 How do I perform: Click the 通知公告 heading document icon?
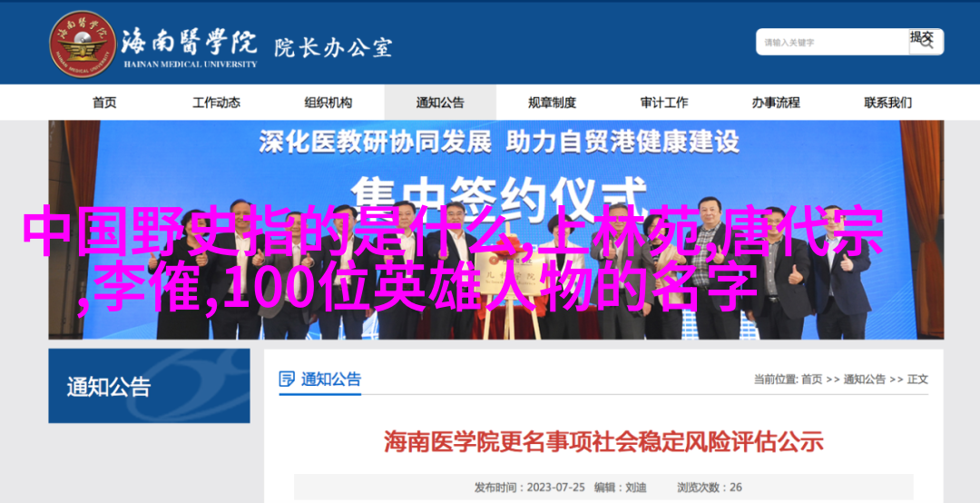[x=287, y=380]
